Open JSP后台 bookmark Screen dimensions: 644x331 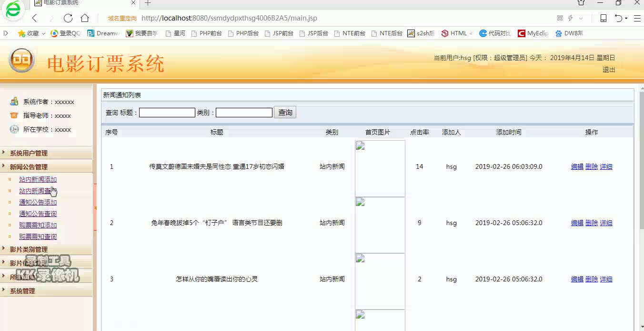pyautogui.click(x=313, y=33)
